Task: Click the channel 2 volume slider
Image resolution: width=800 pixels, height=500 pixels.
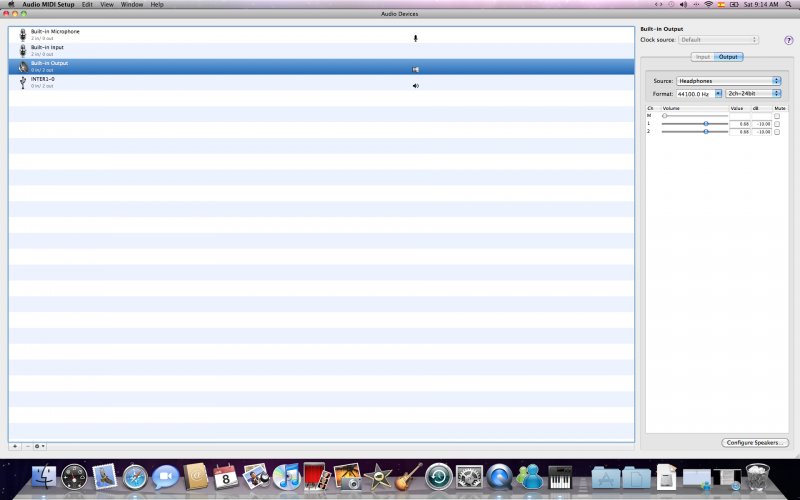Action: (x=694, y=132)
